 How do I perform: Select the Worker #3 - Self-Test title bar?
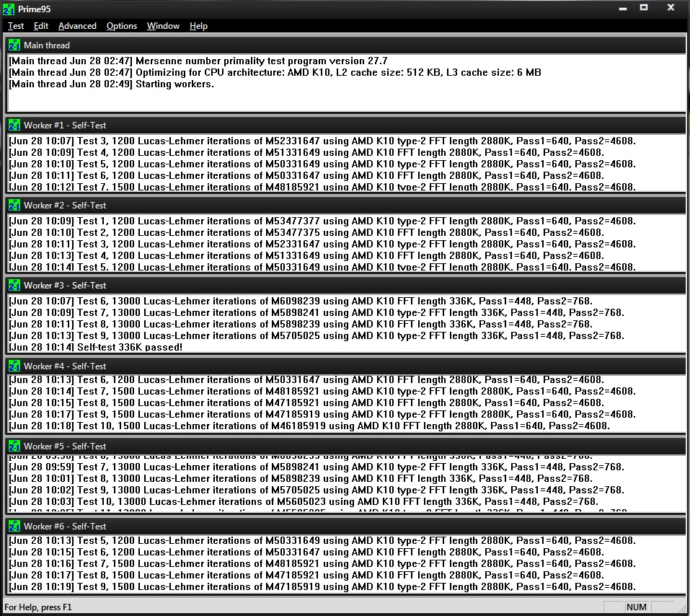tap(345, 286)
